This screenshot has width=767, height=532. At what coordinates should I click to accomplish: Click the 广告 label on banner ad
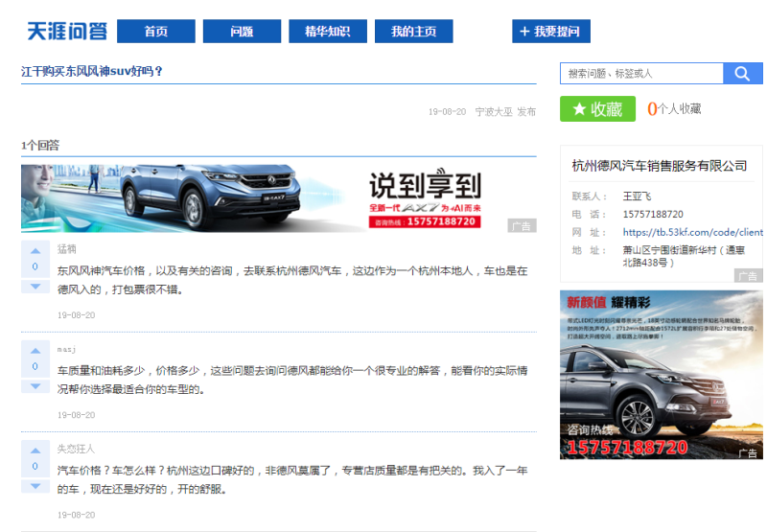click(x=522, y=225)
